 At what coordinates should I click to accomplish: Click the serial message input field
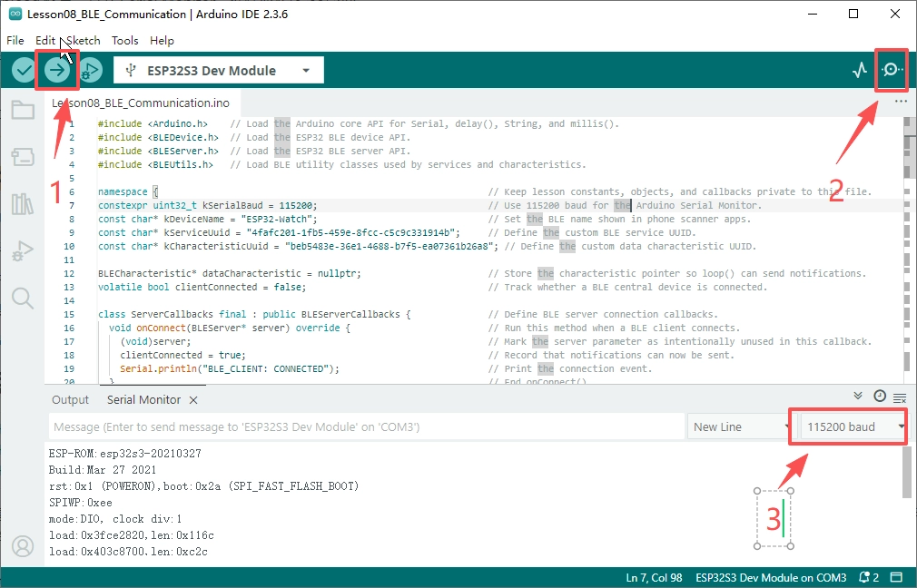click(367, 426)
